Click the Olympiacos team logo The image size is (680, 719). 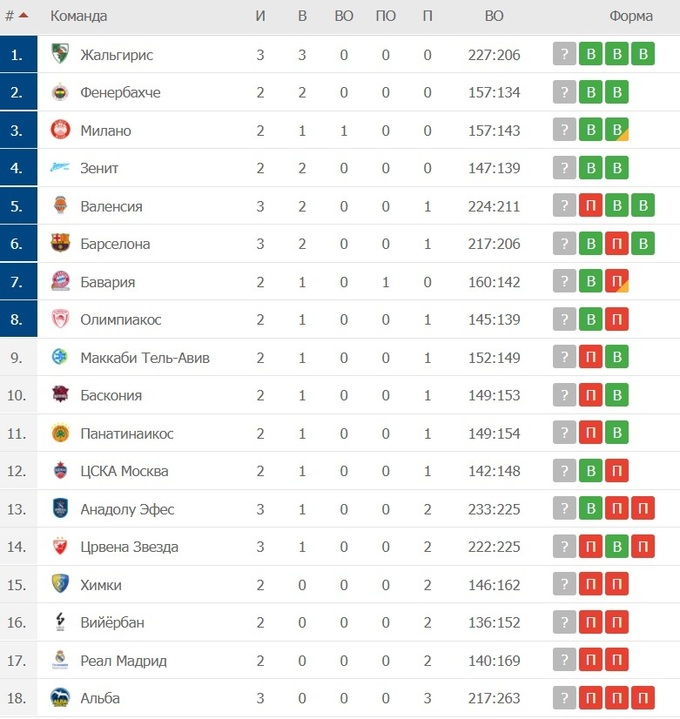click(60, 320)
